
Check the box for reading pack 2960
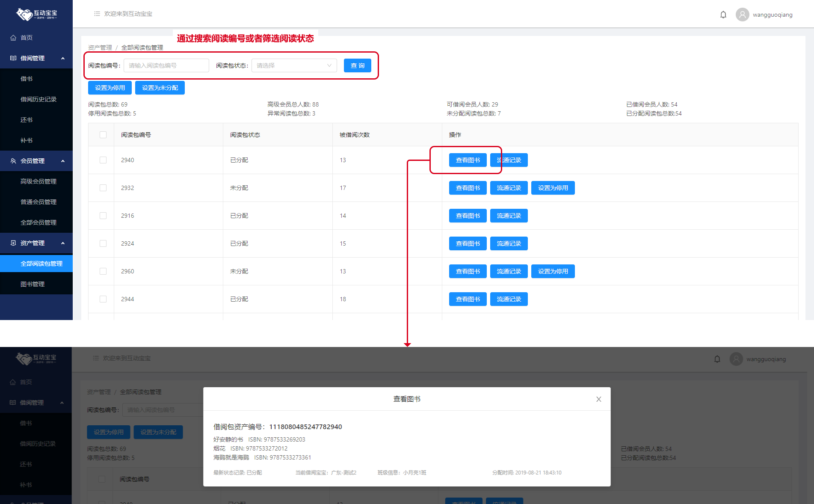(x=103, y=271)
